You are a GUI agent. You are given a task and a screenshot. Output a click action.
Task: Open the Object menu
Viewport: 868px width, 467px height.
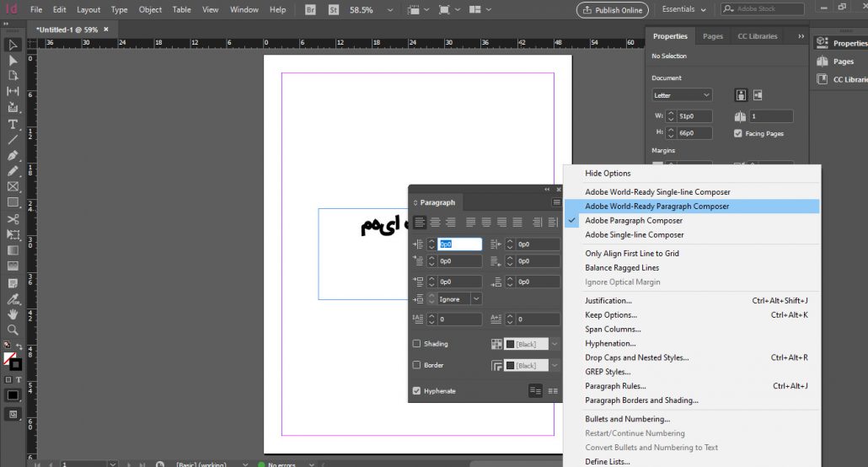150,10
